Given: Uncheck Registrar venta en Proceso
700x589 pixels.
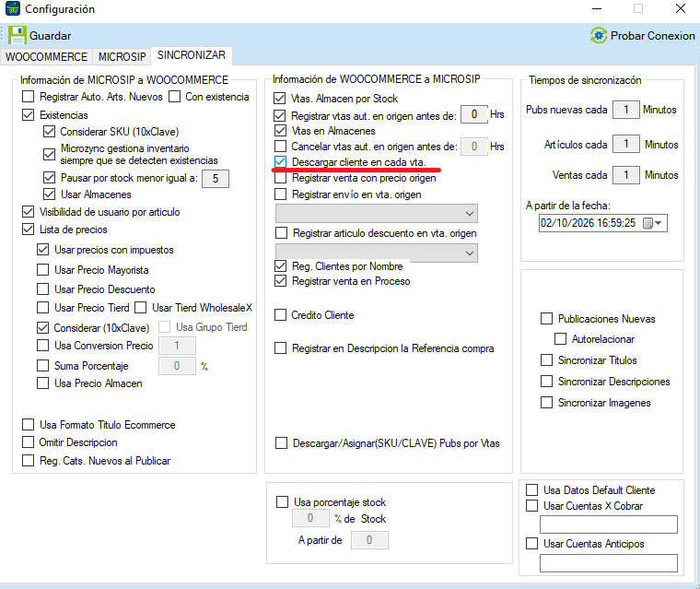Looking at the screenshot, I should 280,280.
